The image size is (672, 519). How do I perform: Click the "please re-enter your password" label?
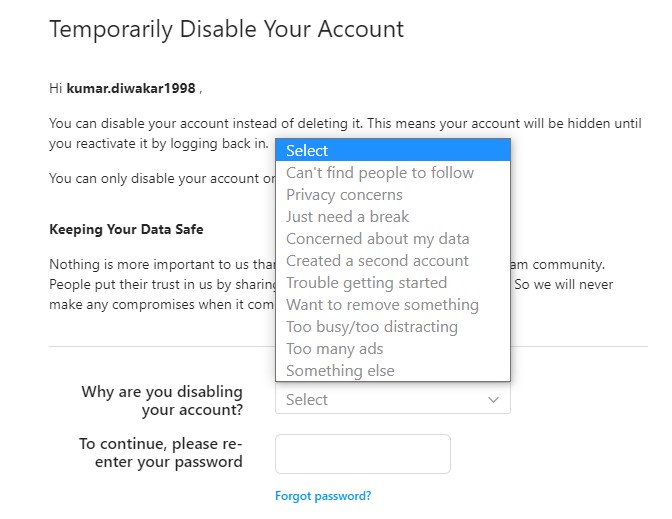tap(160, 453)
